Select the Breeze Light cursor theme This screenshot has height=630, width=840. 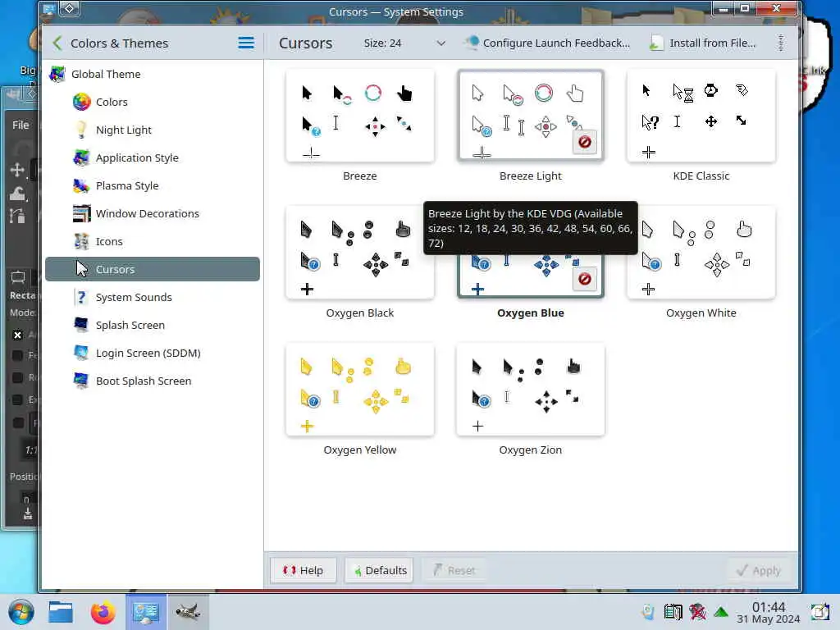[x=531, y=115]
